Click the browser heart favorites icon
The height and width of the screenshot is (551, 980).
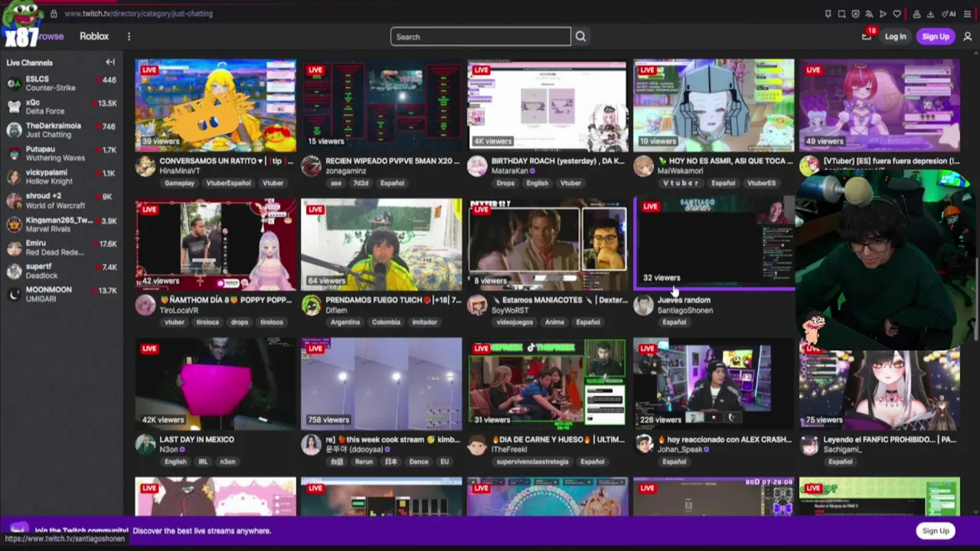click(897, 14)
